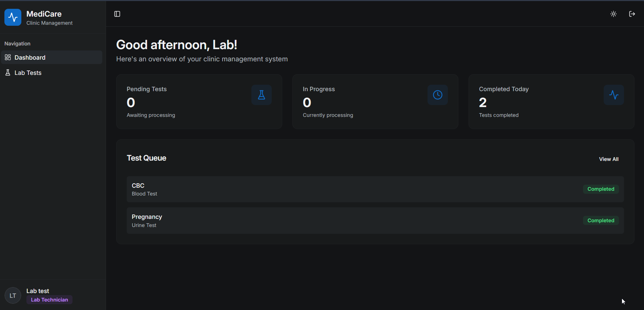Click View All in the Test Queue
The image size is (644, 310).
tap(608, 159)
